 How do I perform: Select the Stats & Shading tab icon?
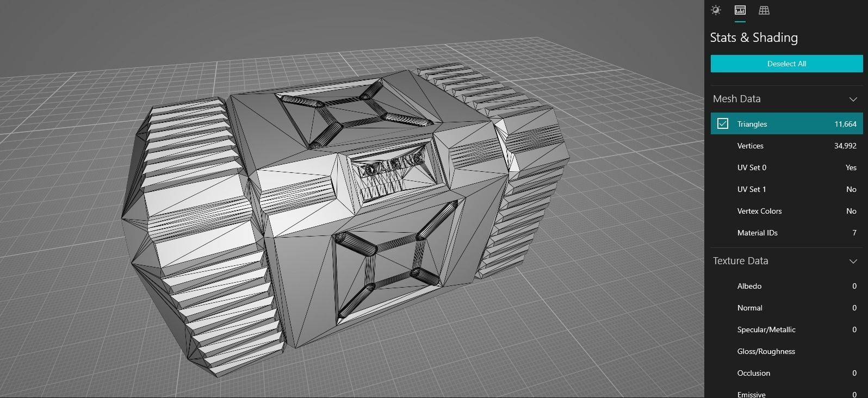[x=740, y=10]
